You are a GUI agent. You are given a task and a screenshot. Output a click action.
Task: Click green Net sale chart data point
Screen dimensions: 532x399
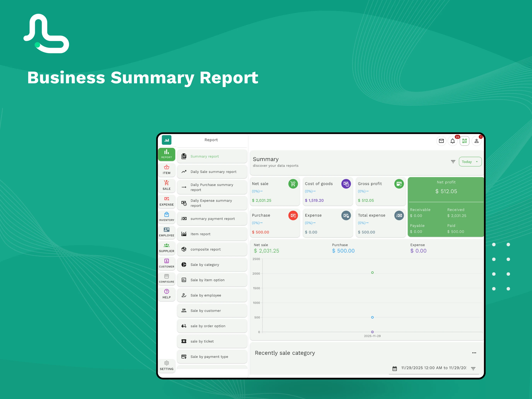[x=372, y=273]
